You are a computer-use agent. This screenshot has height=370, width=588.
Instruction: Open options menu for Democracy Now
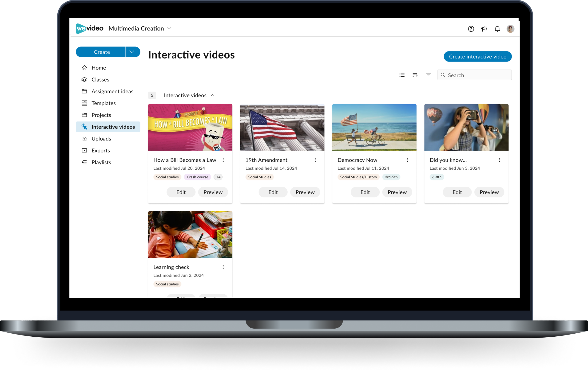[407, 160]
